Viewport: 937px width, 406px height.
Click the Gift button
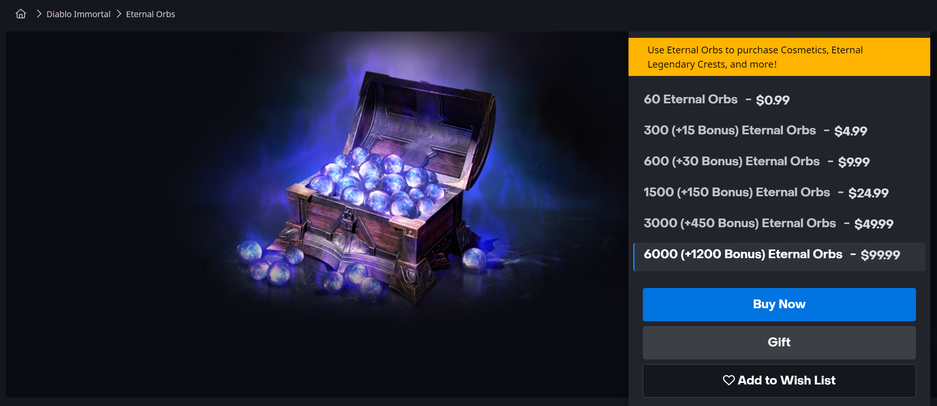(779, 343)
